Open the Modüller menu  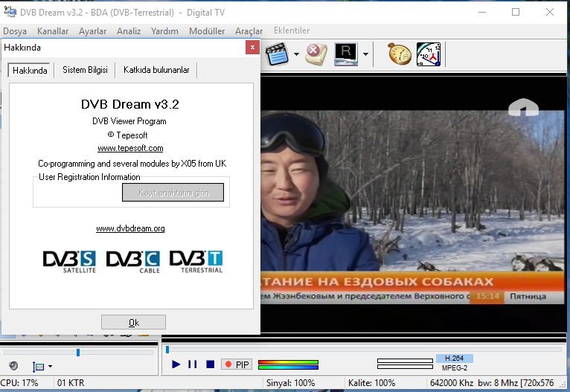click(x=207, y=31)
